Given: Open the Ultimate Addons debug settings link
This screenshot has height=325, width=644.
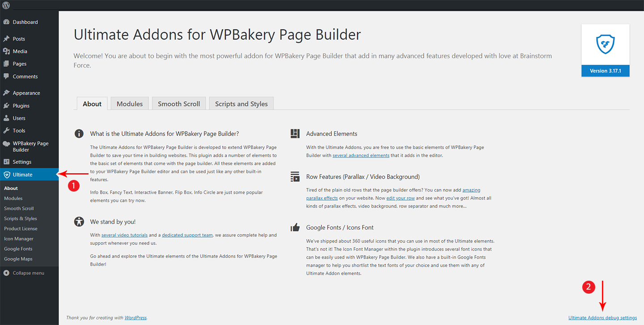Looking at the screenshot, I should (602, 318).
